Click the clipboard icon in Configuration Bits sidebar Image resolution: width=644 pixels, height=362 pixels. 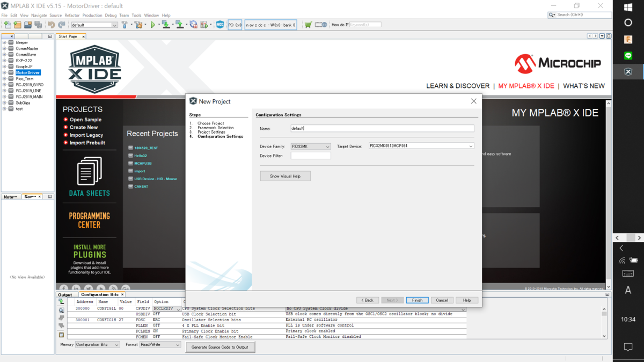pyautogui.click(x=61, y=335)
